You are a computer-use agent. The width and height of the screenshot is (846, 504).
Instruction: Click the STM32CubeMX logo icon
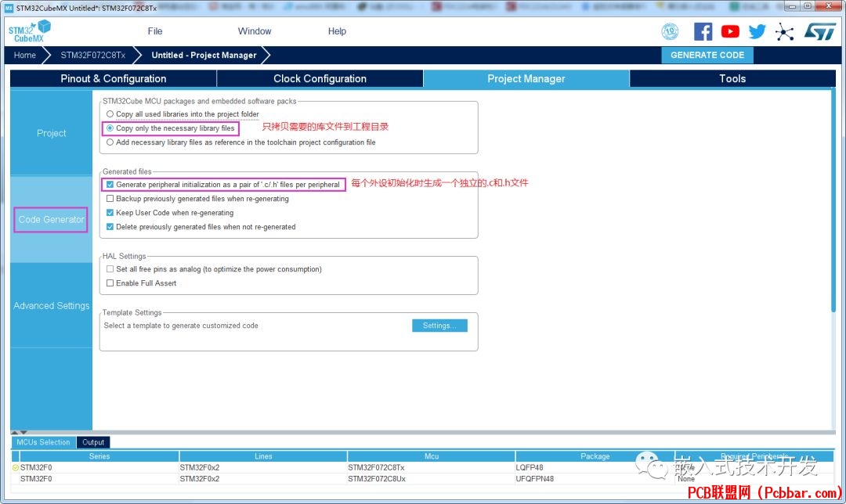(x=30, y=31)
